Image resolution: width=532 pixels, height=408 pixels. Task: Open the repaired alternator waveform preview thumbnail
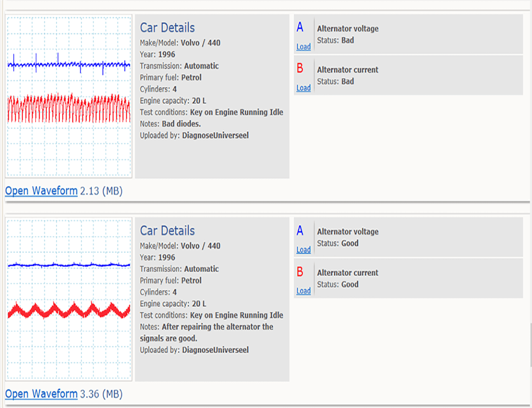click(69, 300)
